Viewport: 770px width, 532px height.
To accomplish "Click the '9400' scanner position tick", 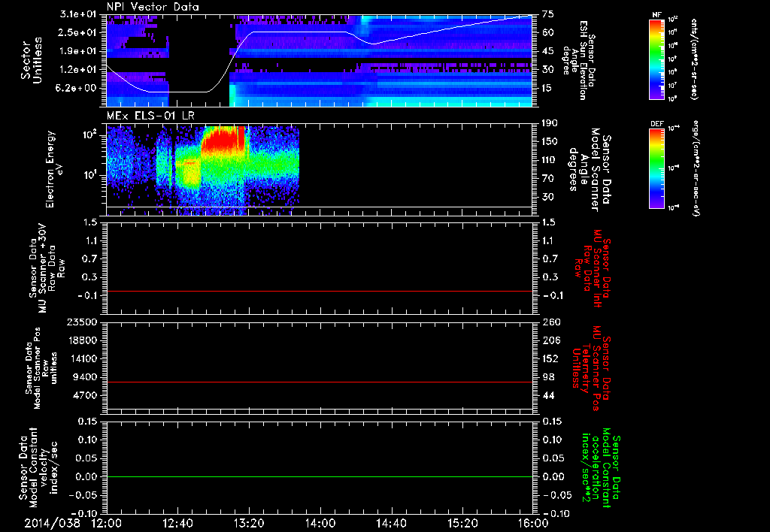I will tap(84, 377).
